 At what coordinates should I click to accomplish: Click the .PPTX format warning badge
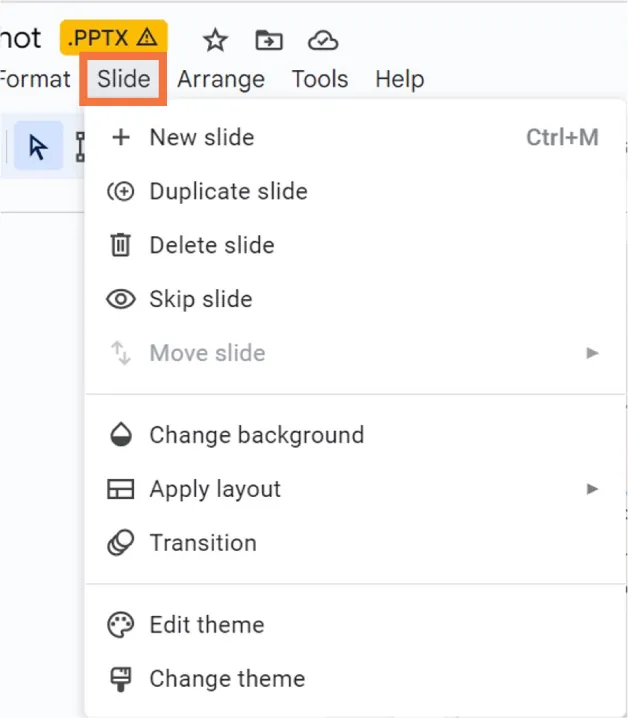[x=113, y=38]
